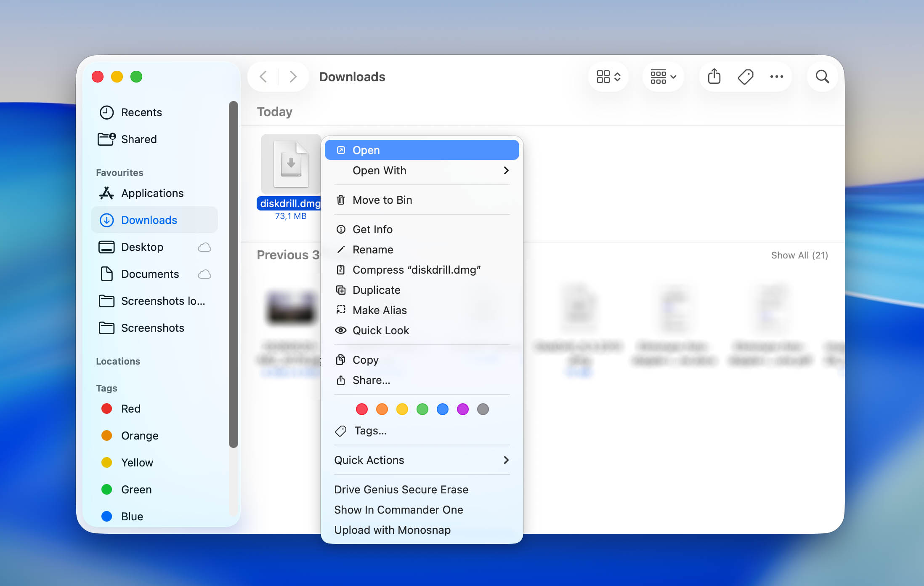
Task: Apply the blue tag color dot
Action: [443, 409]
